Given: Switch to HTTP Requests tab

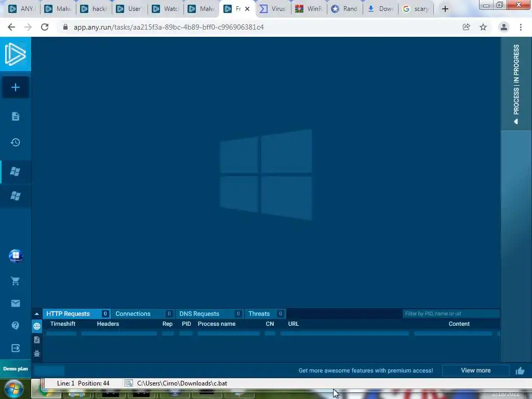Looking at the screenshot, I should [x=77, y=314].
